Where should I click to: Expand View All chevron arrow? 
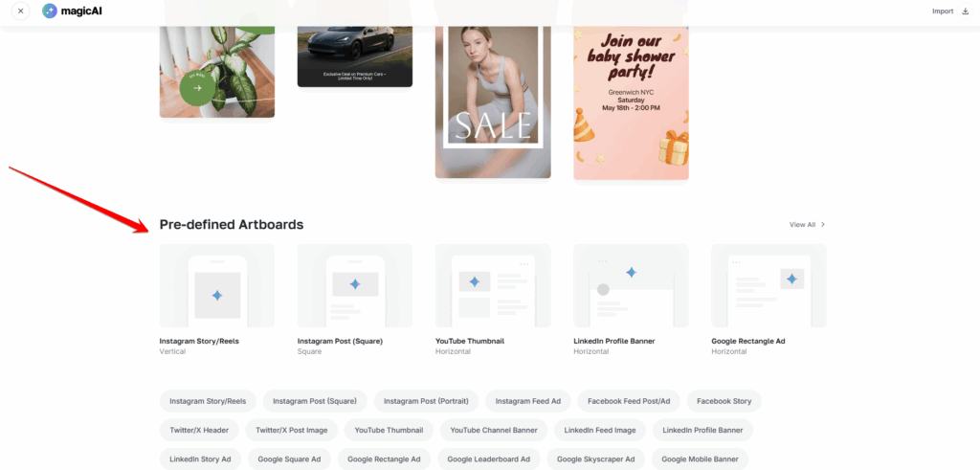tap(823, 224)
